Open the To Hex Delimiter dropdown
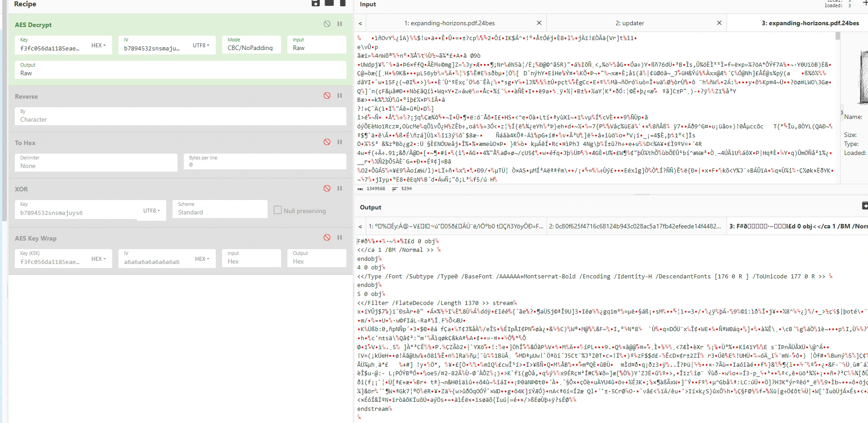 (x=96, y=163)
